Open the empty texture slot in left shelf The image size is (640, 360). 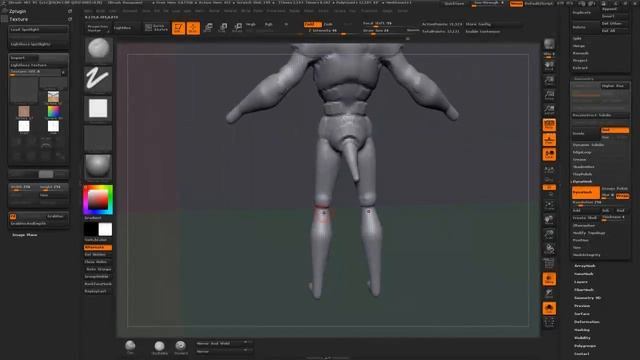click(x=98, y=138)
